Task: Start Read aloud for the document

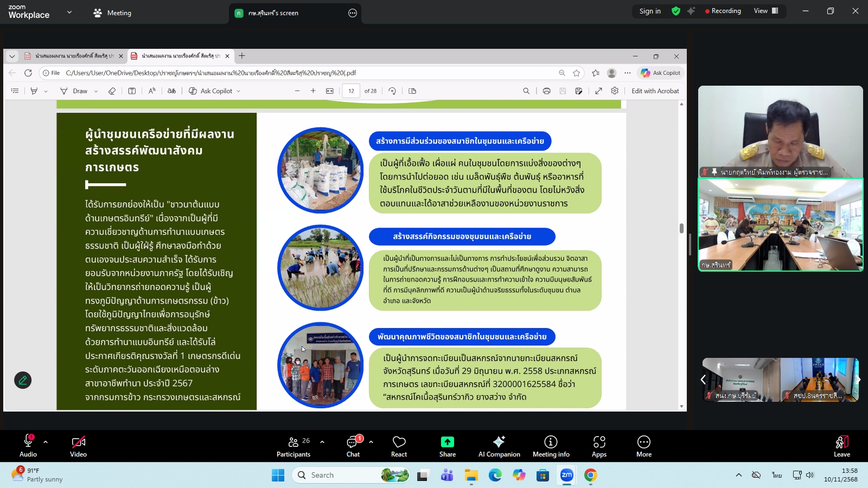Action: click(152, 91)
